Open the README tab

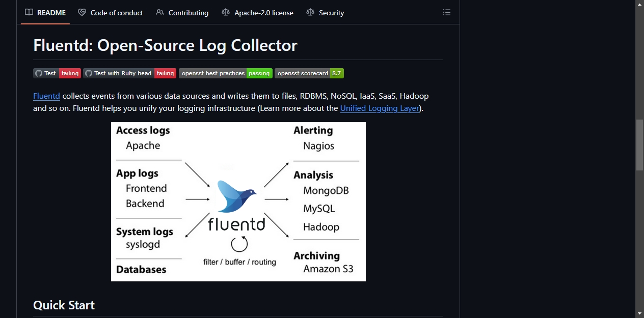tap(45, 13)
